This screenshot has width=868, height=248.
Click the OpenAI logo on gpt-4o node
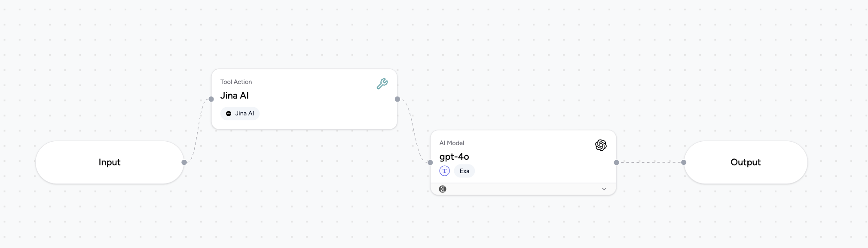pos(601,145)
